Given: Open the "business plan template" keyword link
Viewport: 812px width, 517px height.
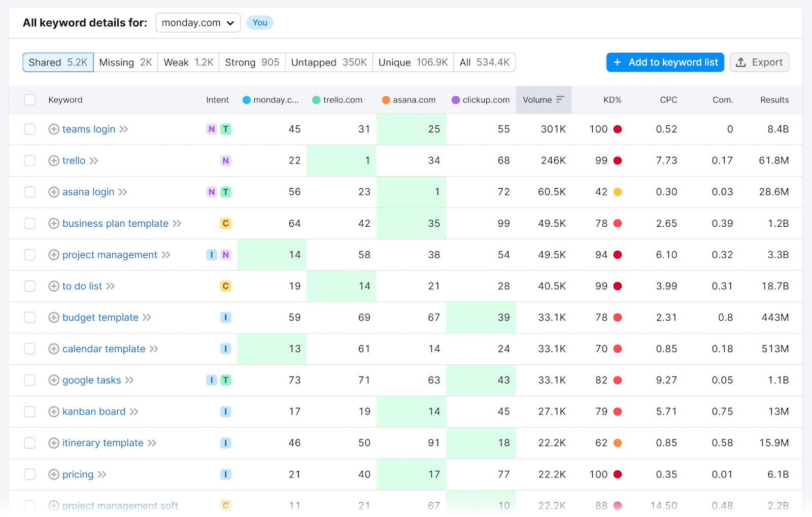Looking at the screenshot, I should click(x=115, y=223).
